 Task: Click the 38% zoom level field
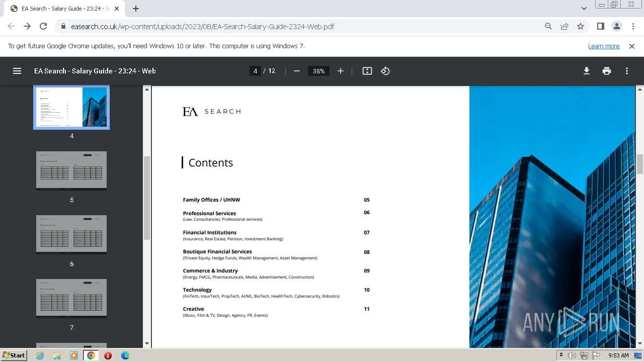(x=318, y=71)
